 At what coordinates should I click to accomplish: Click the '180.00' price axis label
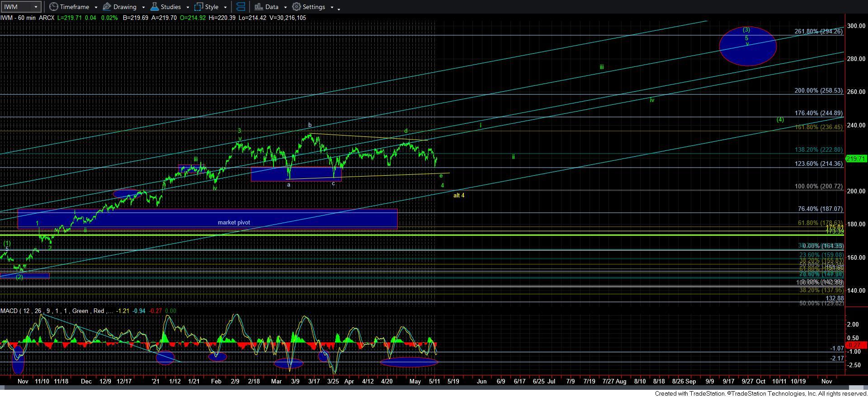[856, 224]
